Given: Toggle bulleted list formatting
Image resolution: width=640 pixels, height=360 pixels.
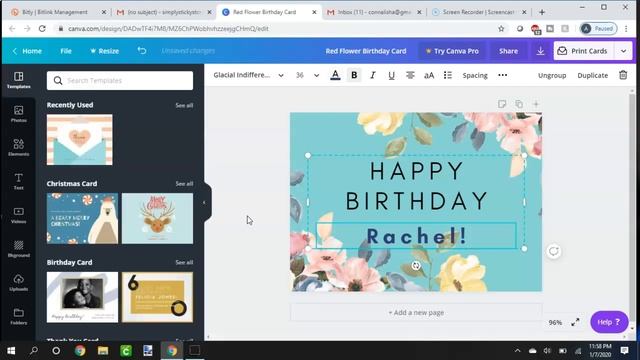Looking at the screenshot, I should (x=448, y=75).
